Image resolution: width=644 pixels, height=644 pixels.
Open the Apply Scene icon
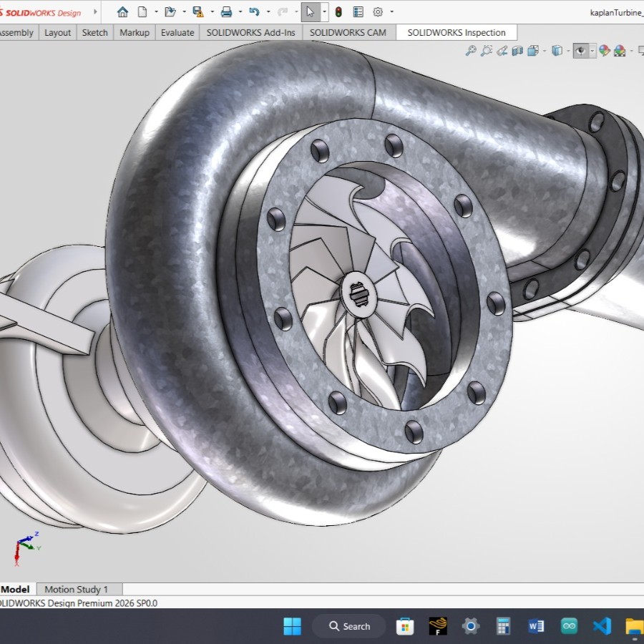click(620, 51)
